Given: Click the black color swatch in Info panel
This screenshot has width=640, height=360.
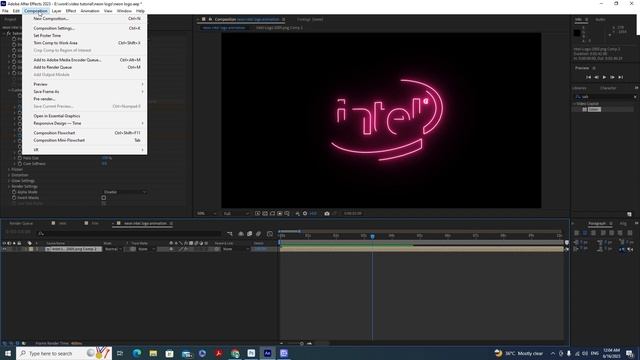Looking at the screenshot, I should point(577,33).
